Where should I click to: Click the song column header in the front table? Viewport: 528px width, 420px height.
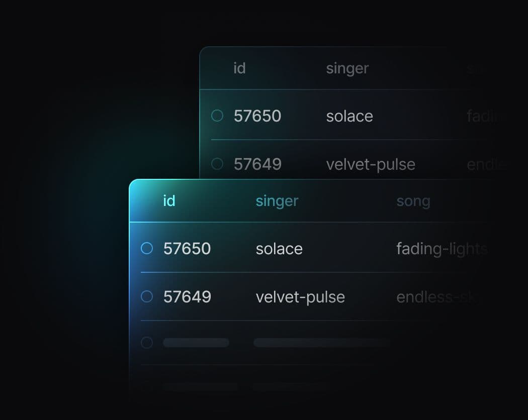coord(413,201)
